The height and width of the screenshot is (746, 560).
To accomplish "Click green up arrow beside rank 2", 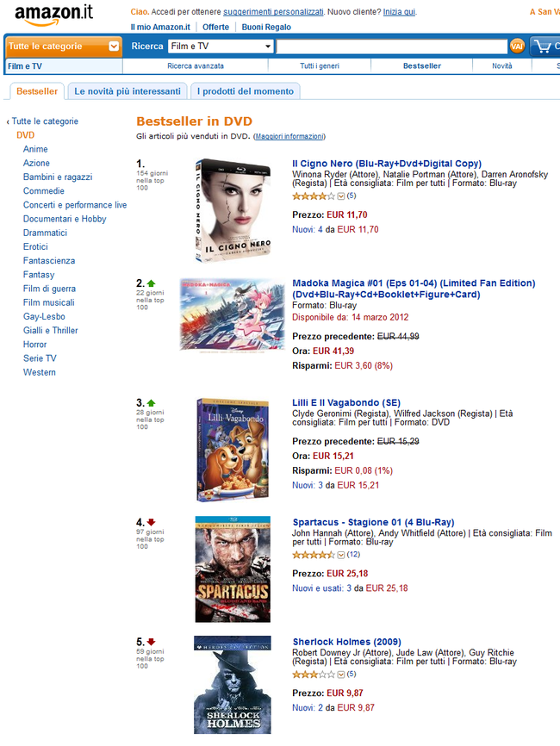I will click(x=152, y=283).
